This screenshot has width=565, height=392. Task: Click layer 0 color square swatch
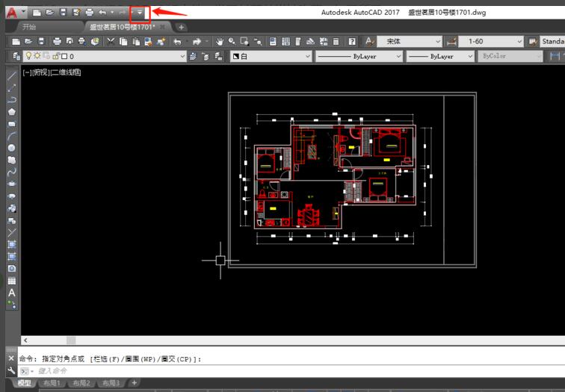(64, 56)
